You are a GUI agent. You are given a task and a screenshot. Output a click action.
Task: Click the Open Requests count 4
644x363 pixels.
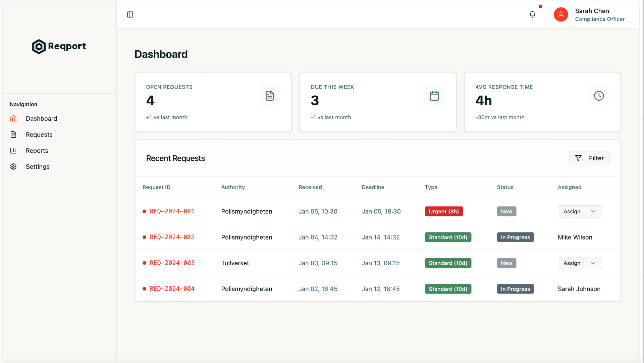coord(150,100)
